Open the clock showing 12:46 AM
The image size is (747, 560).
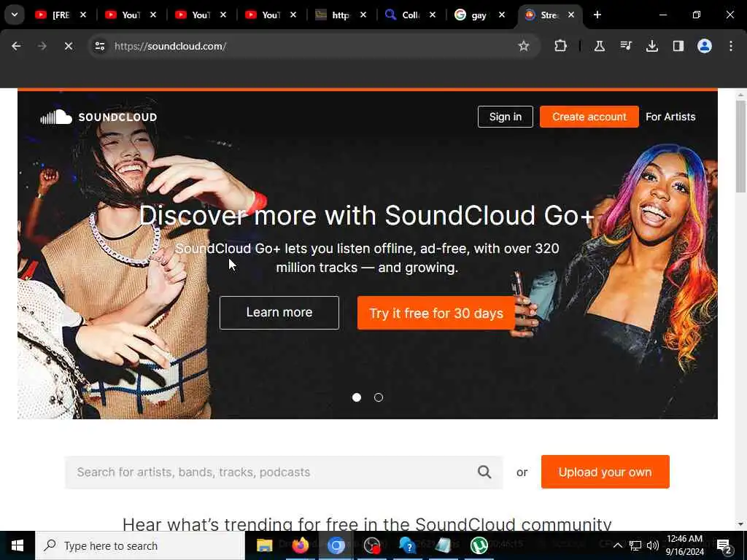684,545
